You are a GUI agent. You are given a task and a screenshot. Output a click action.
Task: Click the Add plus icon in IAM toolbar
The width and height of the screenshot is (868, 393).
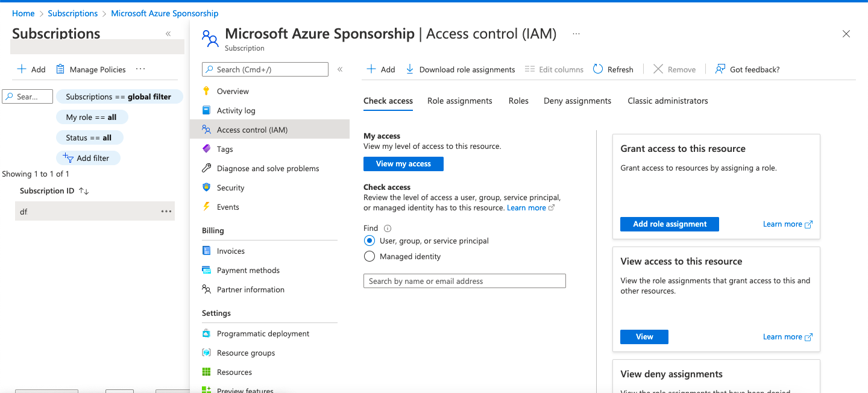tap(372, 69)
